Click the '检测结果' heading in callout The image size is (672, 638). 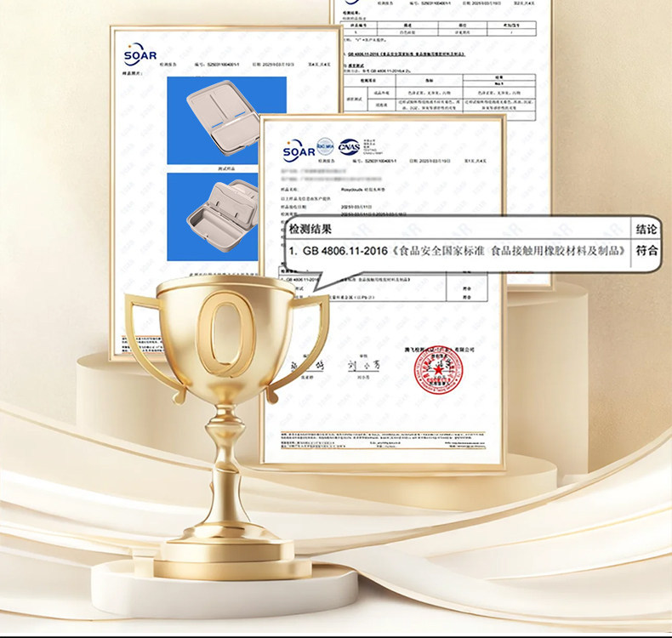[310, 229]
